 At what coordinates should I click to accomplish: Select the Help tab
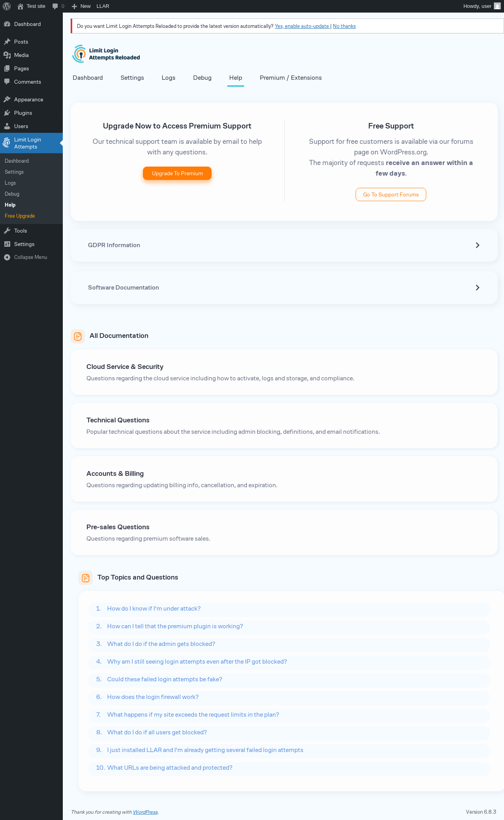(236, 78)
